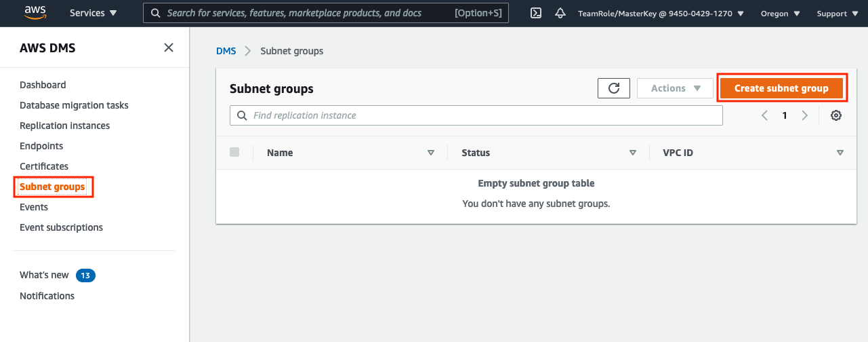Open the Oregon region selector
The image size is (868, 342).
point(781,13)
